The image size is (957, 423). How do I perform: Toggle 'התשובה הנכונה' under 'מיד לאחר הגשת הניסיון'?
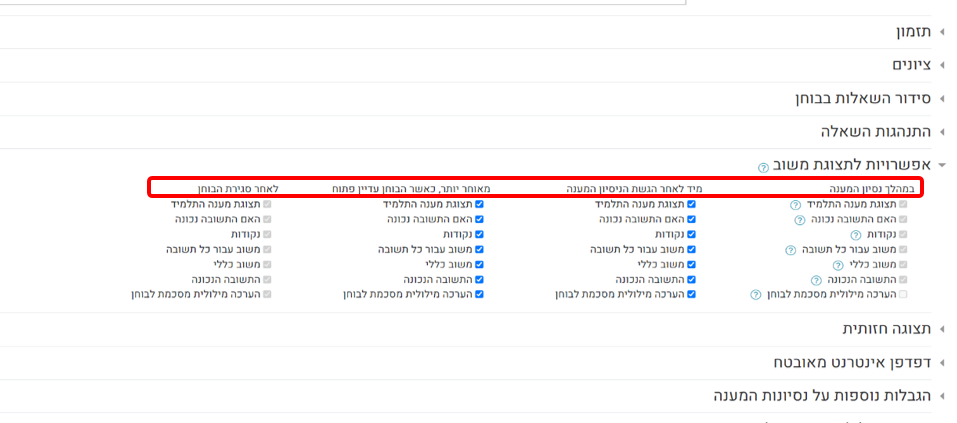(x=691, y=280)
